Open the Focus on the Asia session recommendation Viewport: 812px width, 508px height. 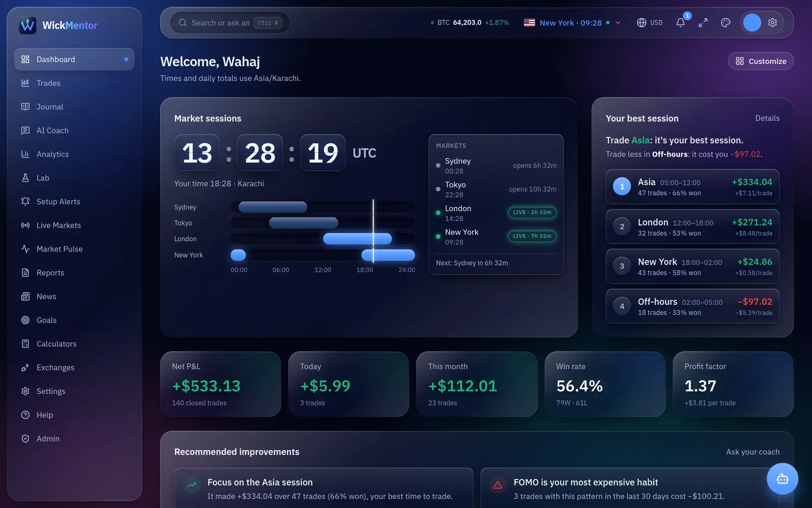point(324,488)
